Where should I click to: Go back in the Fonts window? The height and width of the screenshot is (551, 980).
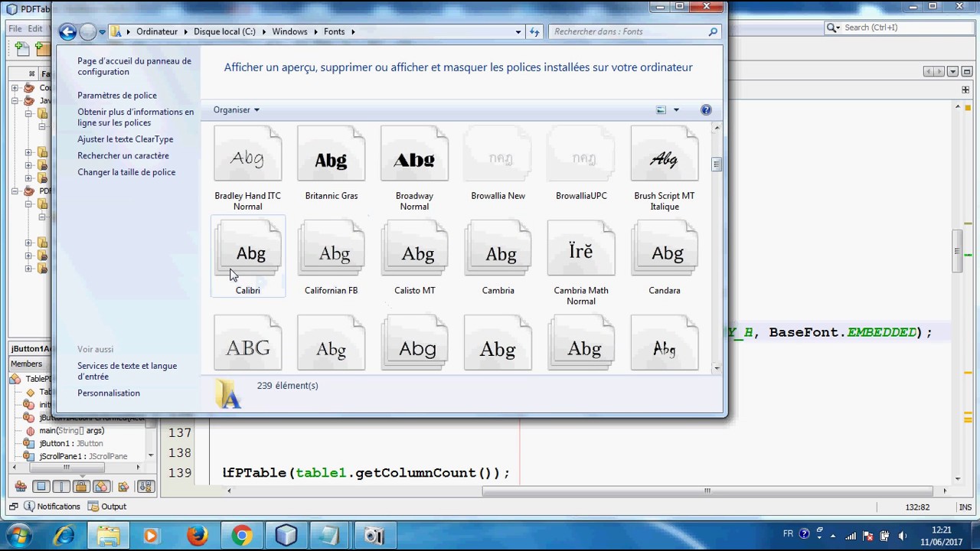(x=67, y=31)
